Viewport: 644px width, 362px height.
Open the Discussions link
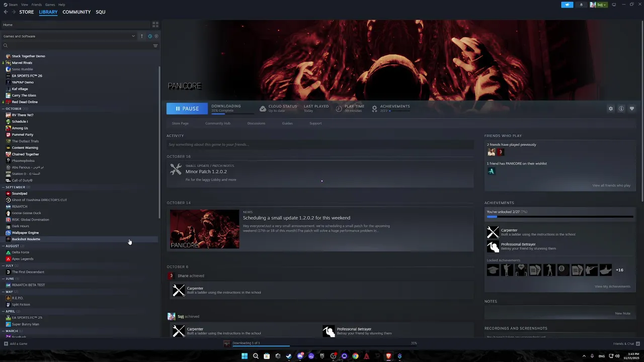click(256, 123)
